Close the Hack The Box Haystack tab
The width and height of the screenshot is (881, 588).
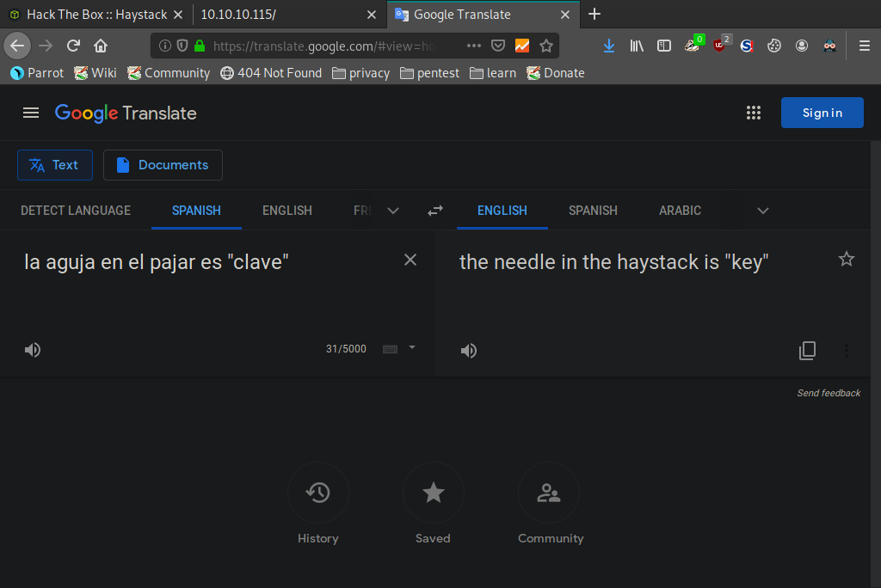pyautogui.click(x=178, y=15)
